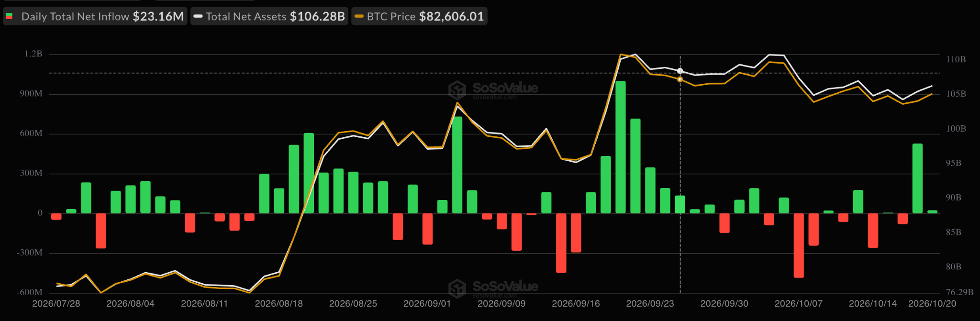Screen dimensions: 980x321
Task: Select the 2026/10/07 date label
Action: pyautogui.click(x=799, y=304)
